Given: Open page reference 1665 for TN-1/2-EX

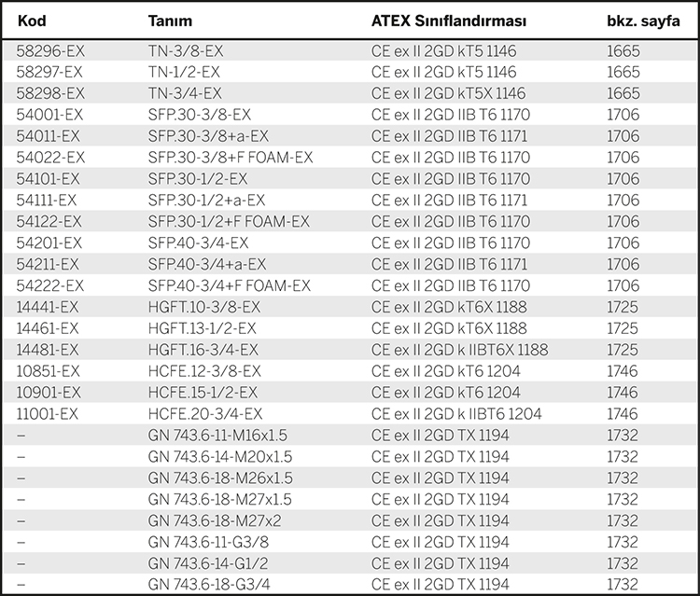Looking at the screenshot, I should (623, 72).
